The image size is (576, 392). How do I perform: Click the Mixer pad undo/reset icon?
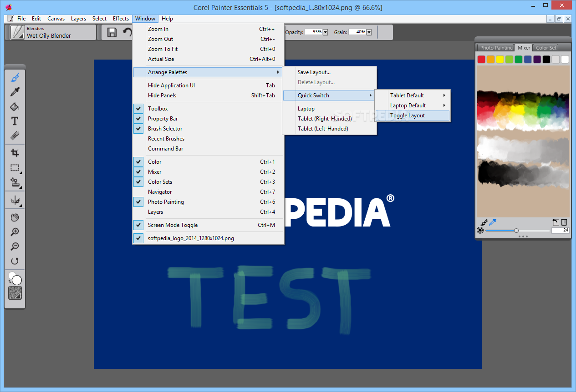coord(556,222)
